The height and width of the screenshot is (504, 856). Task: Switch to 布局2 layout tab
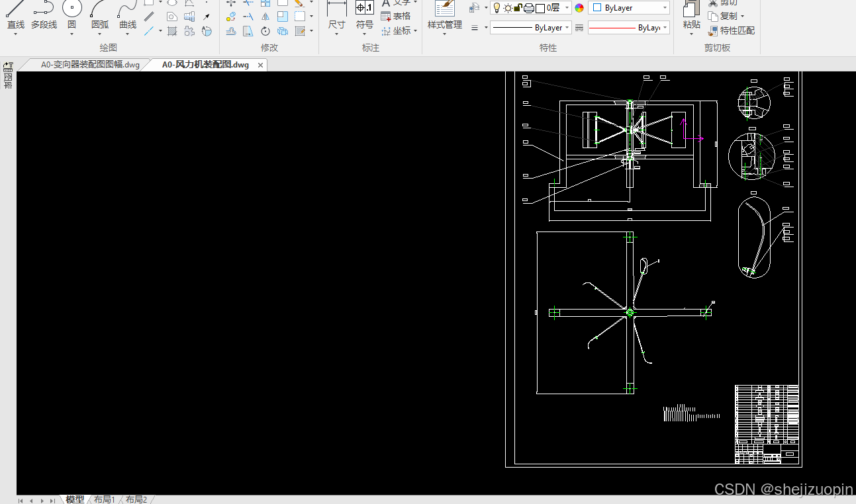136,499
